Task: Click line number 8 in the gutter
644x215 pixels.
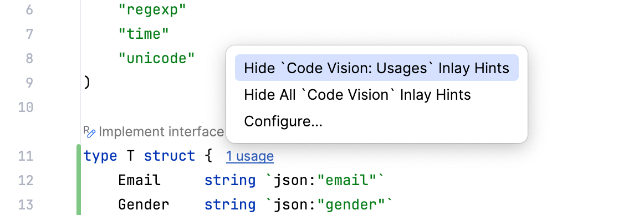Action: pyautogui.click(x=29, y=58)
